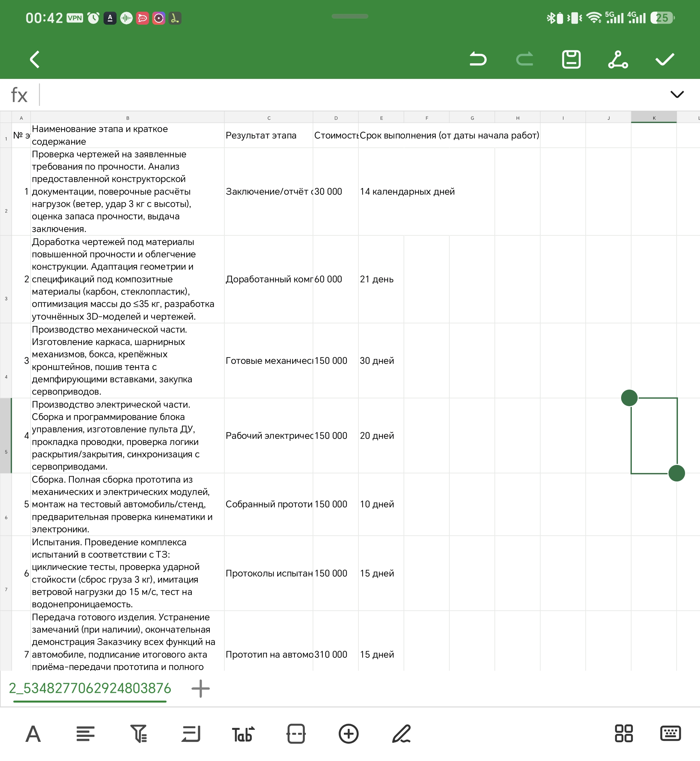Undo the last action
The image size is (700, 761).
[478, 59]
